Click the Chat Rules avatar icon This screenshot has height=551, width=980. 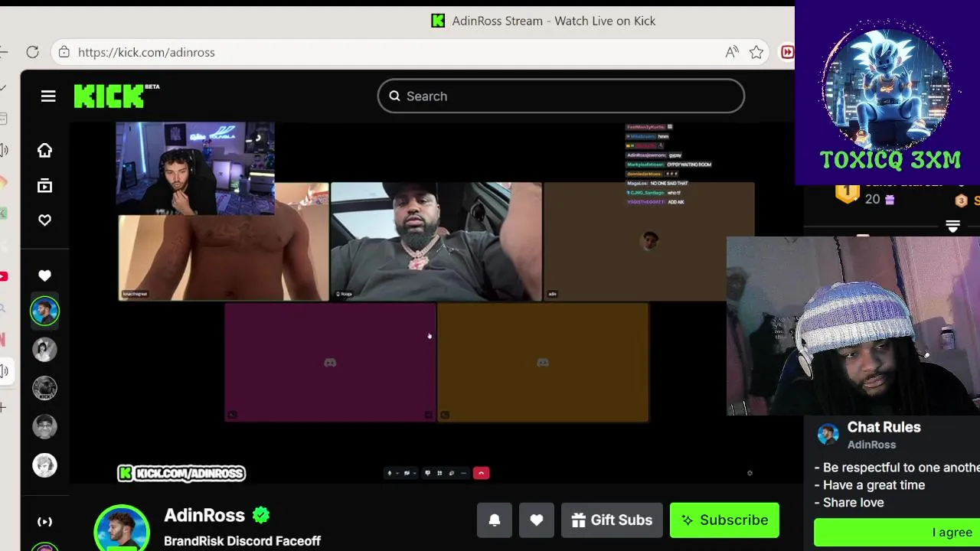[x=828, y=434]
